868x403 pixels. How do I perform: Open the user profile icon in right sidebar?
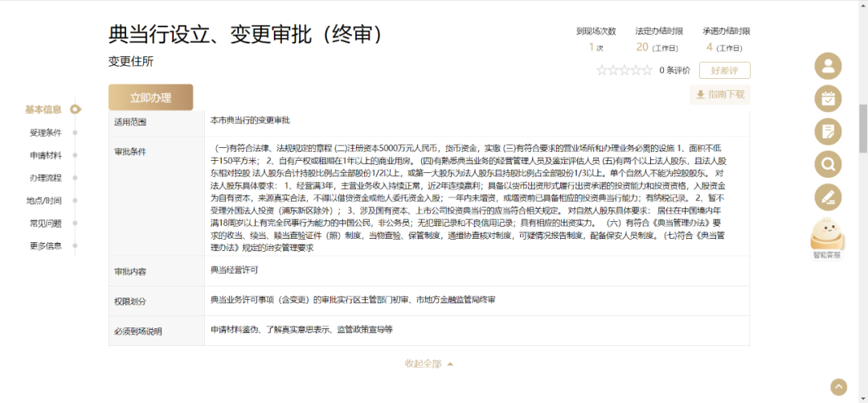(828, 66)
